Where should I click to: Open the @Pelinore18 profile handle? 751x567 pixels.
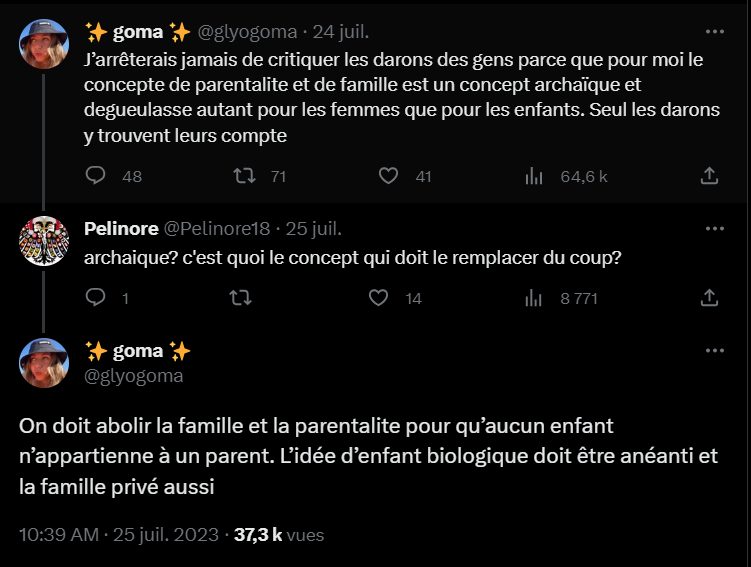click(216, 229)
